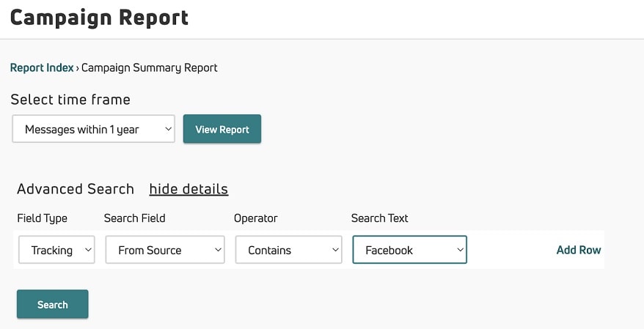Expand the Tracking field type dropdown

coord(56,250)
